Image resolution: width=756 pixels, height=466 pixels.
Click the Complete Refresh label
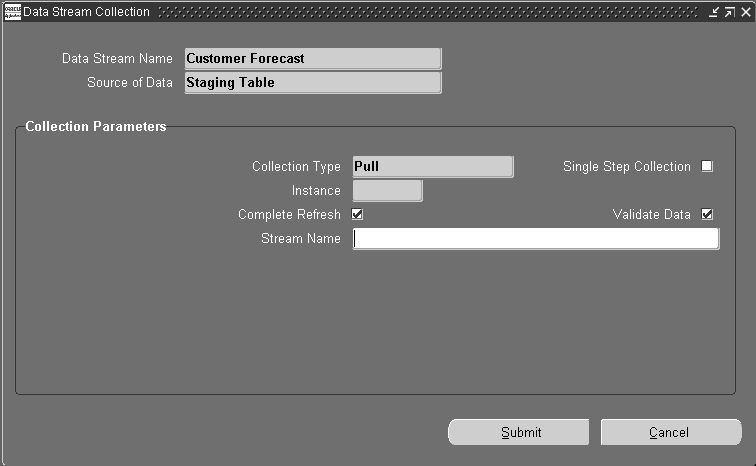289,214
